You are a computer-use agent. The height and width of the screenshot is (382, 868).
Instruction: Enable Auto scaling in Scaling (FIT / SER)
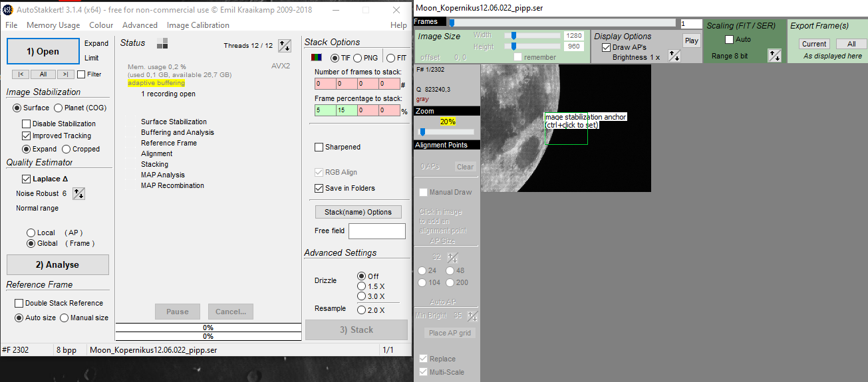[729, 39]
